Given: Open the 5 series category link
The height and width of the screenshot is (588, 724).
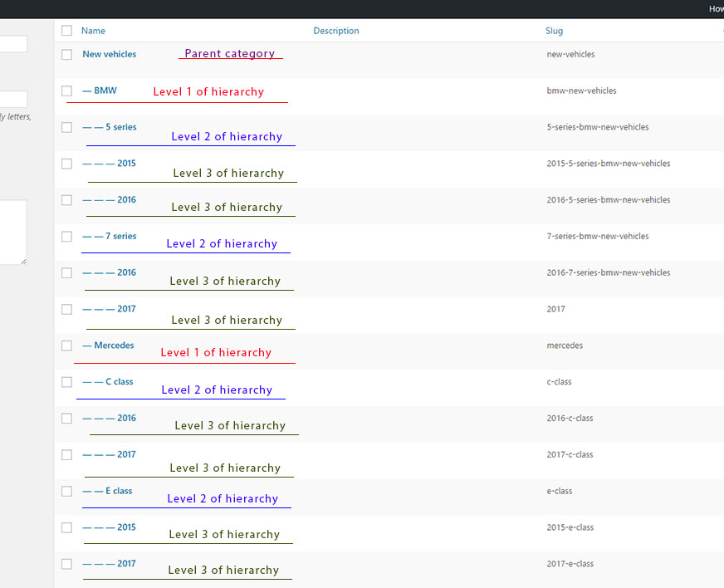Looking at the screenshot, I should [x=110, y=127].
